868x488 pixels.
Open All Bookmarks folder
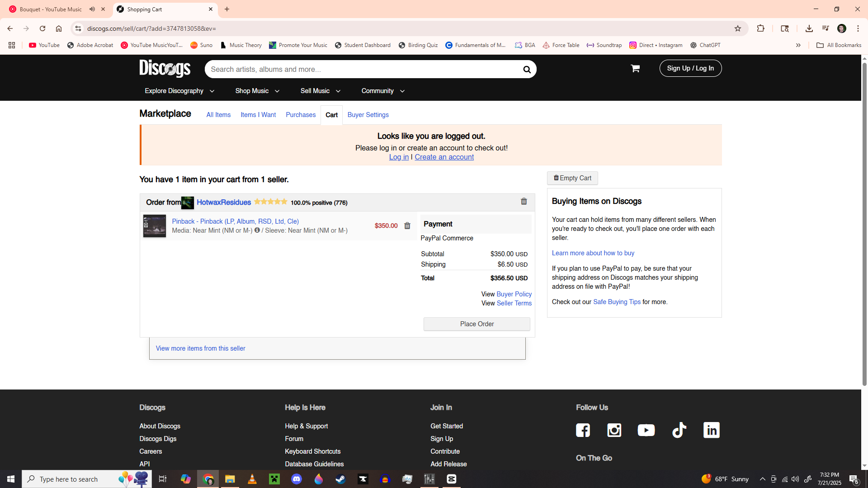coord(839,45)
